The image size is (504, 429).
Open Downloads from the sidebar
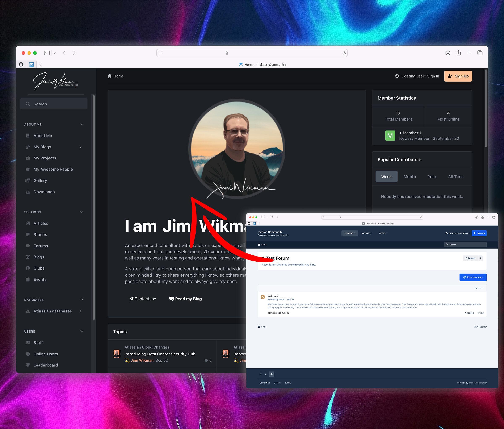pyautogui.click(x=44, y=192)
